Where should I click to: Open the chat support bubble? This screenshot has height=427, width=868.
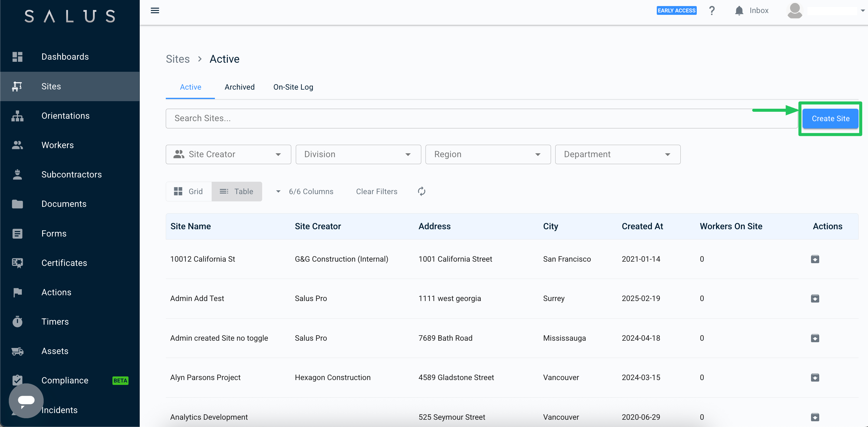tap(26, 400)
